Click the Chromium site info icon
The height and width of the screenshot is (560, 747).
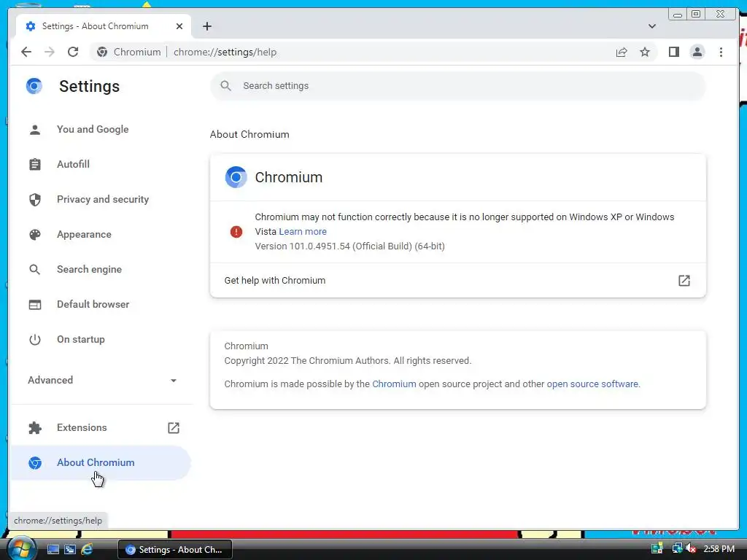102,52
